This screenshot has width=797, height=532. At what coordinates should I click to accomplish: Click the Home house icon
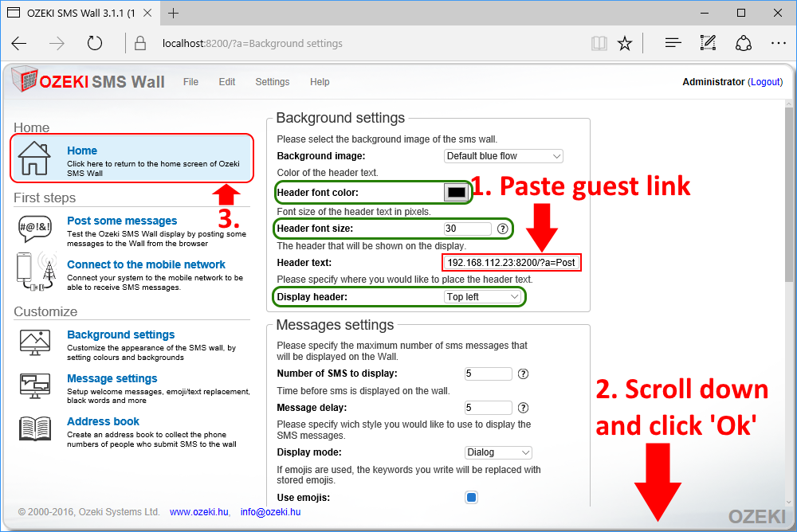[34, 158]
